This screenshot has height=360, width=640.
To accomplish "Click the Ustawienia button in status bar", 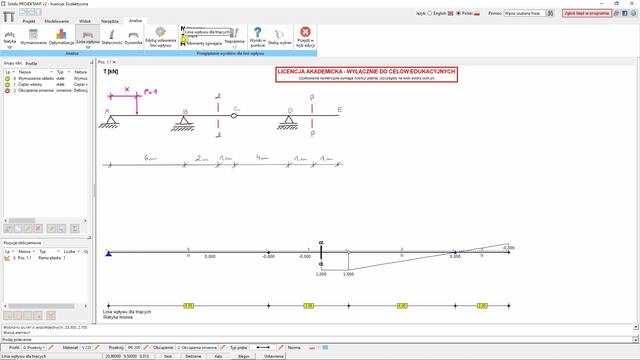I will (273, 356).
